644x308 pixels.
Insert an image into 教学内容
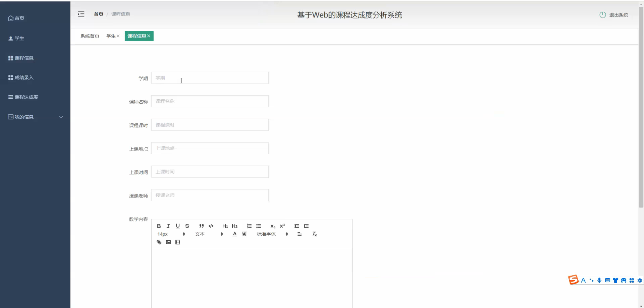coord(168,242)
